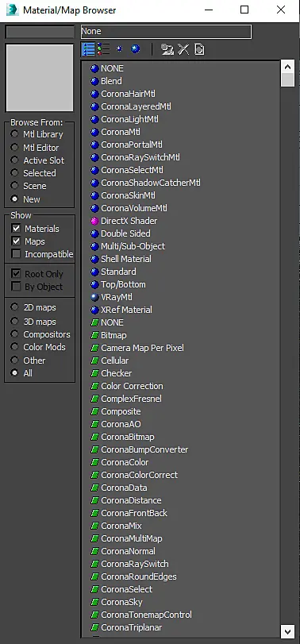The height and width of the screenshot is (644, 300).
Task: Select CoronaColorCorrect map
Action: [140, 475]
